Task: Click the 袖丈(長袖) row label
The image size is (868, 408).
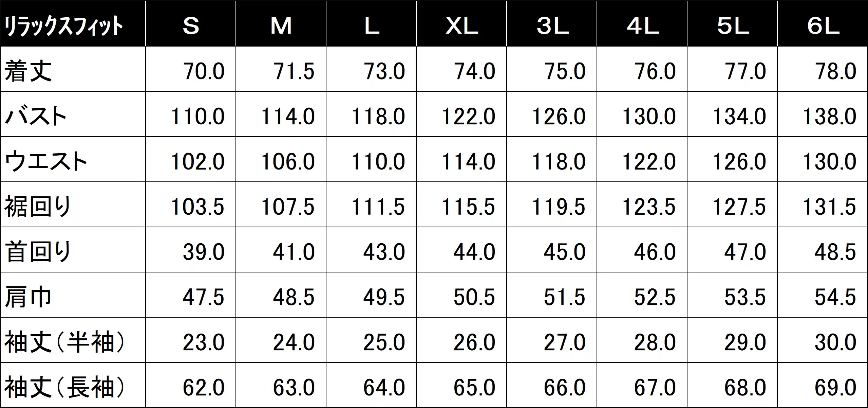Action: (73, 385)
